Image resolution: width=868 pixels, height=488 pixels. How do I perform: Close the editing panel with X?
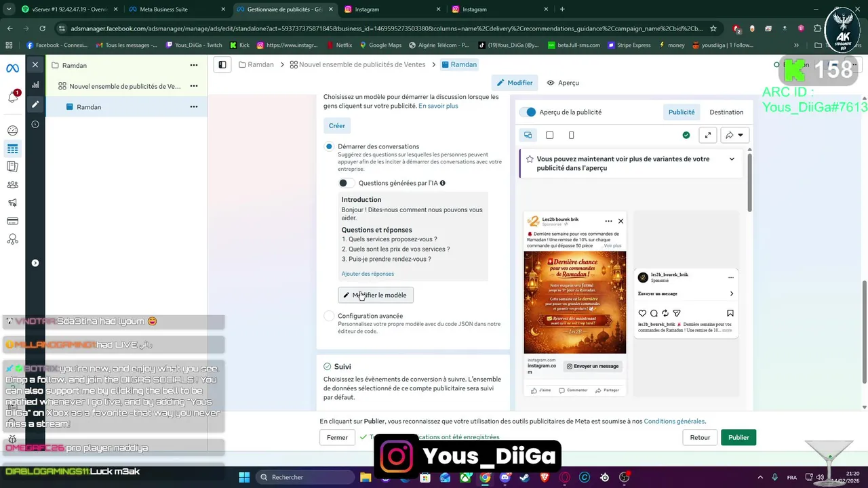tap(35, 65)
